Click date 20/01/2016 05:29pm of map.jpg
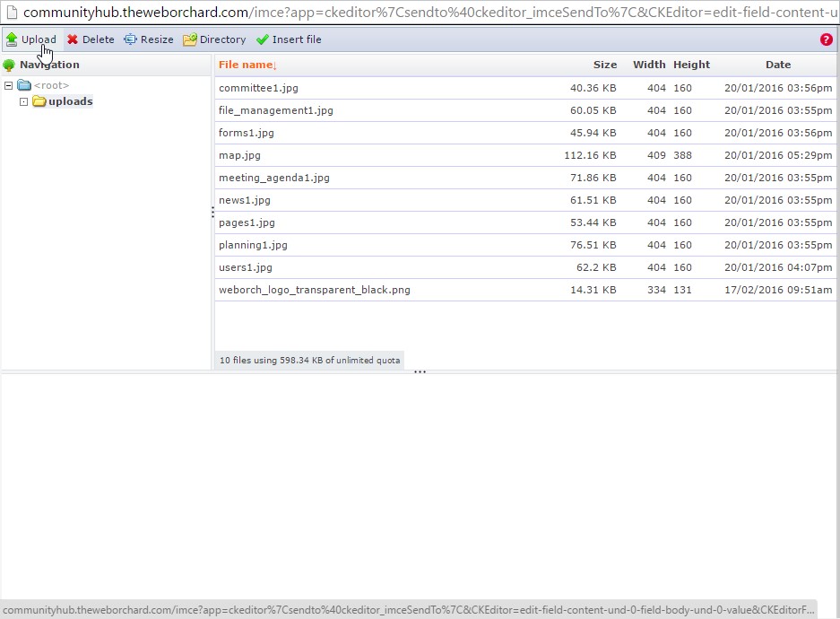Image resolution: width=840 pixels, height=619 pixels. pos(778,155)
